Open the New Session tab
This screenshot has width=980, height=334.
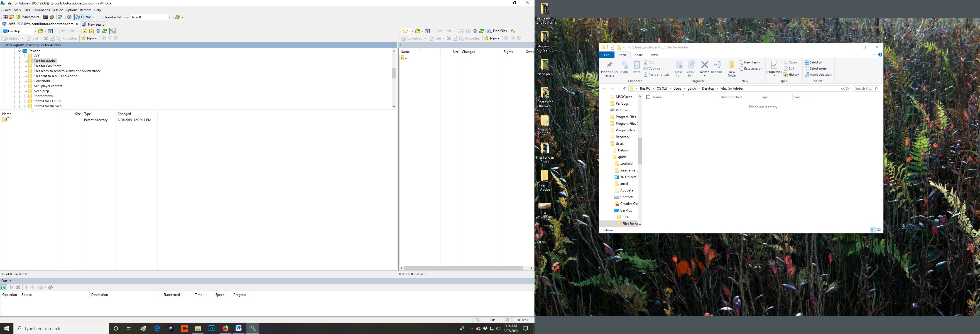coord(94,24)
